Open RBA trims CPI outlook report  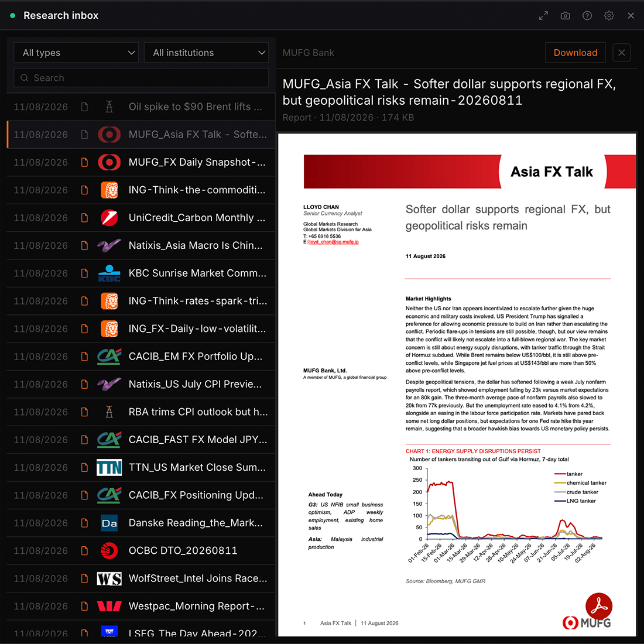pos(141,412)
